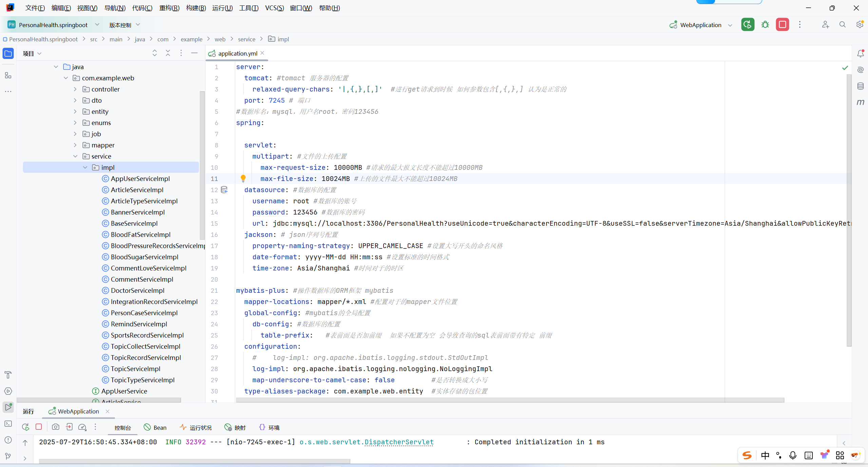The width and height of the screenshot is (868, 467).
Task: Open the PersonalHealth.springboot project dropdown
Action: (x=53, y=25)
